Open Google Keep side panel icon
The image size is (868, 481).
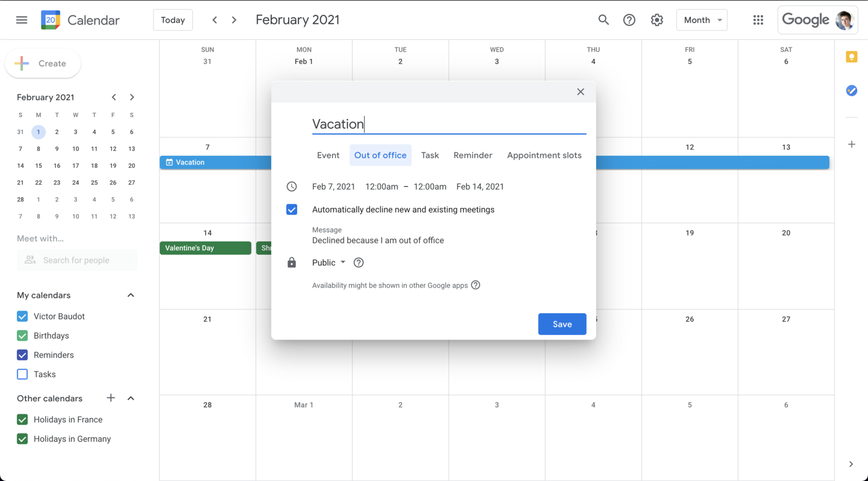[x=852, y=57]
